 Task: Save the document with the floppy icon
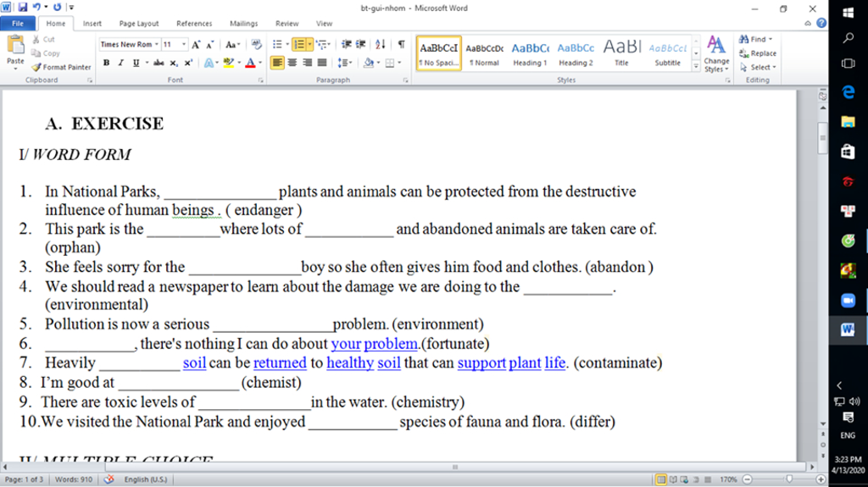tap(23, 7)
